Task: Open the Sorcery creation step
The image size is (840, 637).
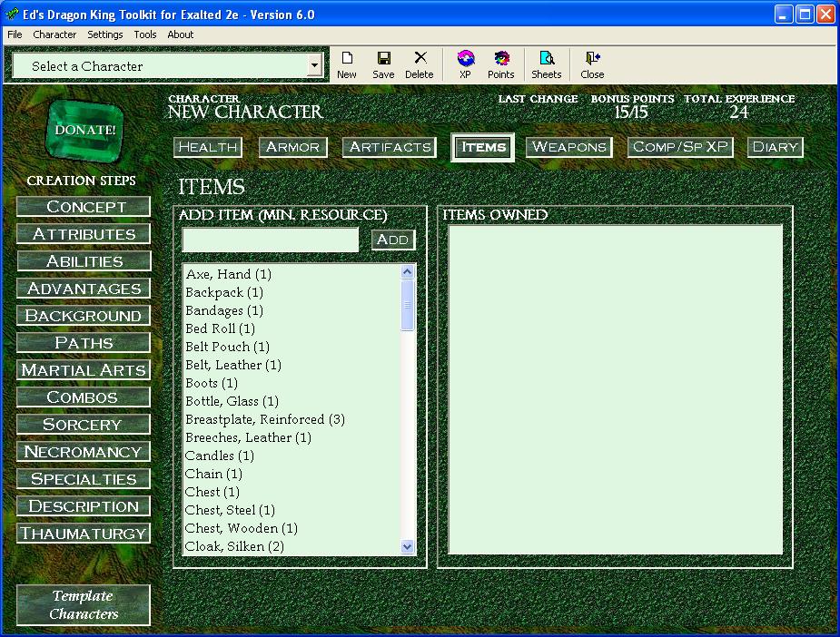Action: point(84,425)
